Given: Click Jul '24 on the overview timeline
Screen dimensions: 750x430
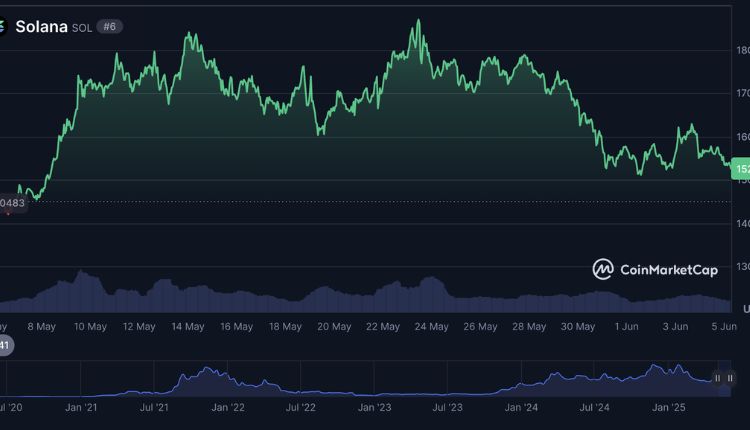Looking at the screenshot, I should [595, 408].
